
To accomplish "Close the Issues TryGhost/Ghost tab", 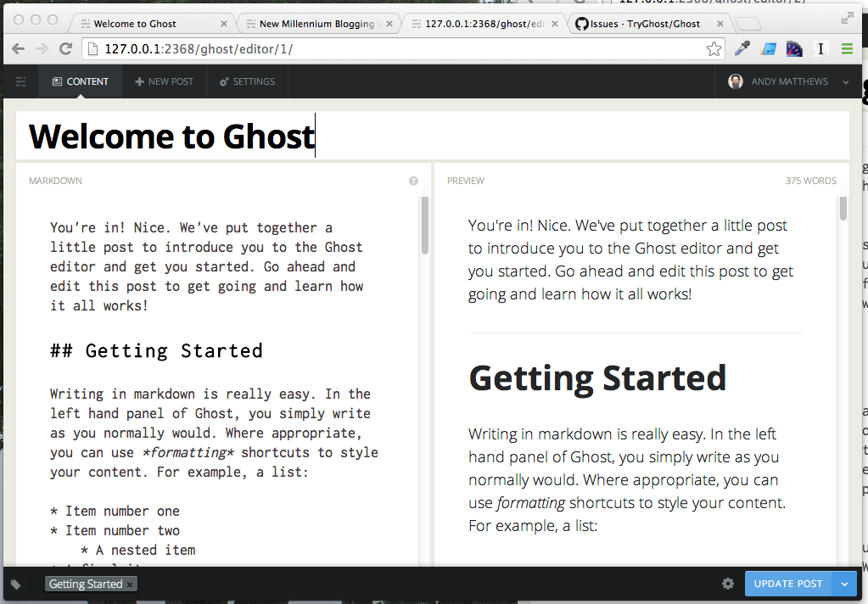I will click(x=720, y=24).
